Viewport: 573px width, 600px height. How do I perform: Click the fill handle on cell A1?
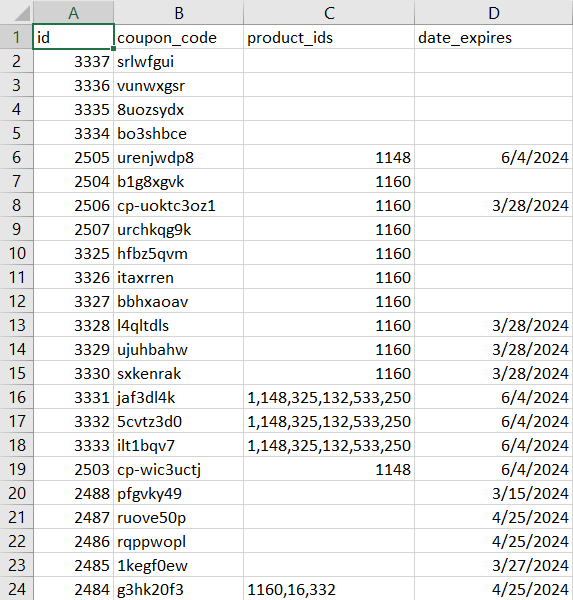click(114, 49)
